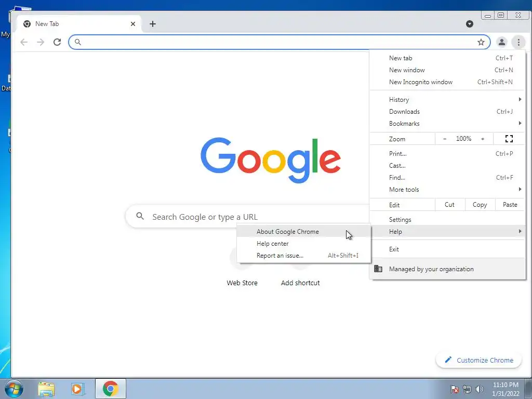Screen dimensions: 532x399
Task: Click the pencil icon on Customize Chrome
Action: click(448, 360)
